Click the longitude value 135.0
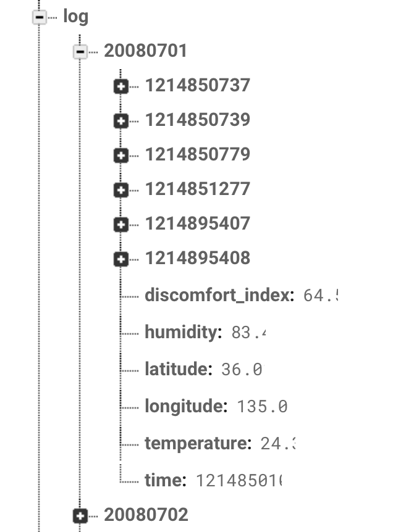Screen dimensions: 414x532 (x=263, y=406)
